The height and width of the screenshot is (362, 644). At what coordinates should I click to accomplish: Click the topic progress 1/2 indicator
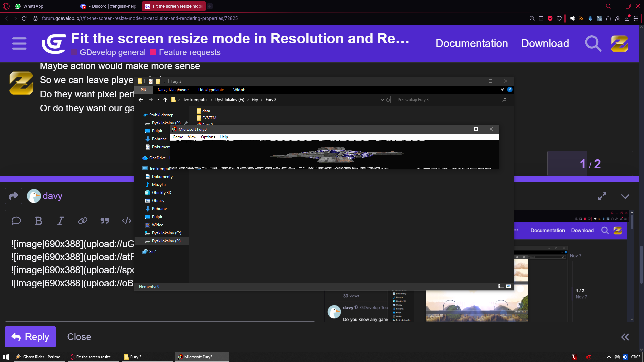pos(590,164)
